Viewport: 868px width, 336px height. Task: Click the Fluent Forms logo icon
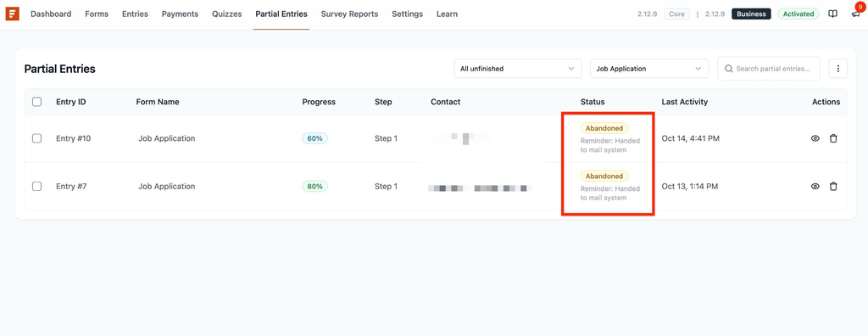click(12, 14)
